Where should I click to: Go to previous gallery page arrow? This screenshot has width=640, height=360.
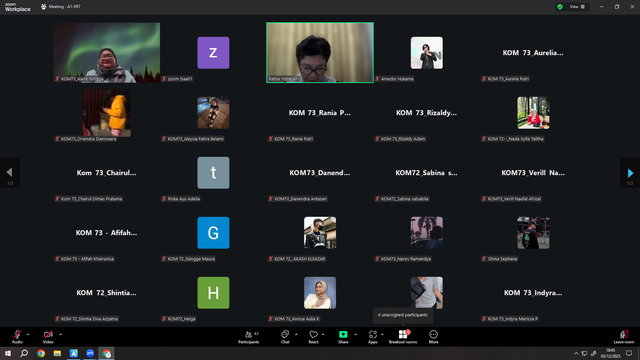9,173
